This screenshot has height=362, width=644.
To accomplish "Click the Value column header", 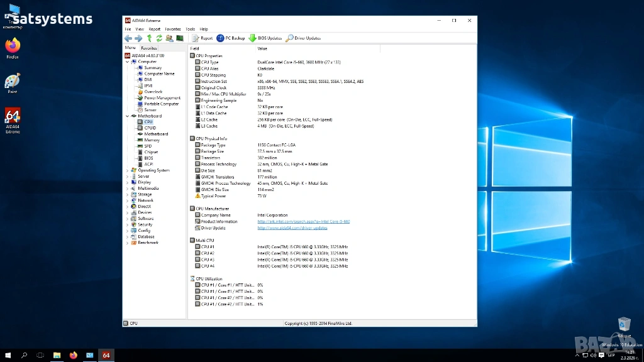I will click(x=262, y=48).
